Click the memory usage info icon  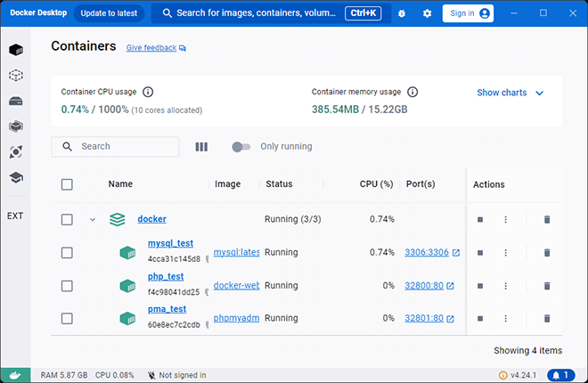412,92
